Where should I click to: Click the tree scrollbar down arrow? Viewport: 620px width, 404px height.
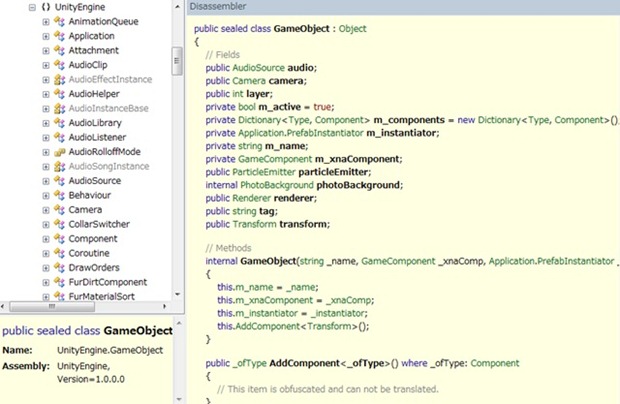[177, 295]
